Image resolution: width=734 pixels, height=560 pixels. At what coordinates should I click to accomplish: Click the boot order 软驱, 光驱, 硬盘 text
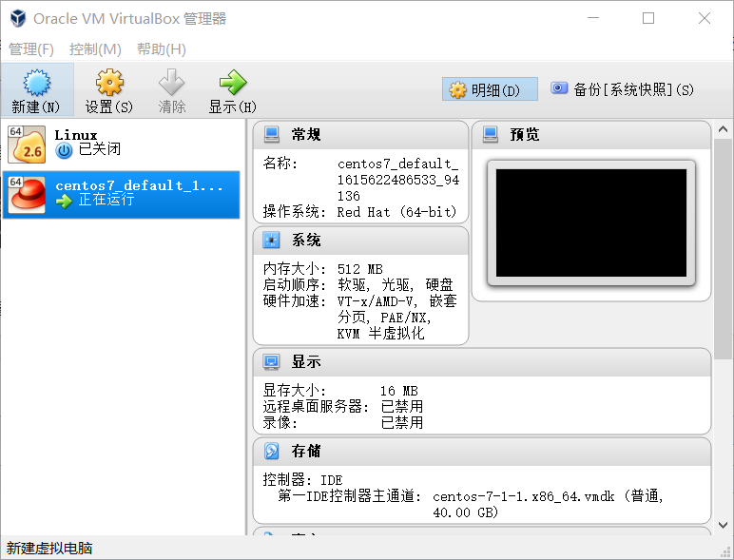[x=396, y=284]
